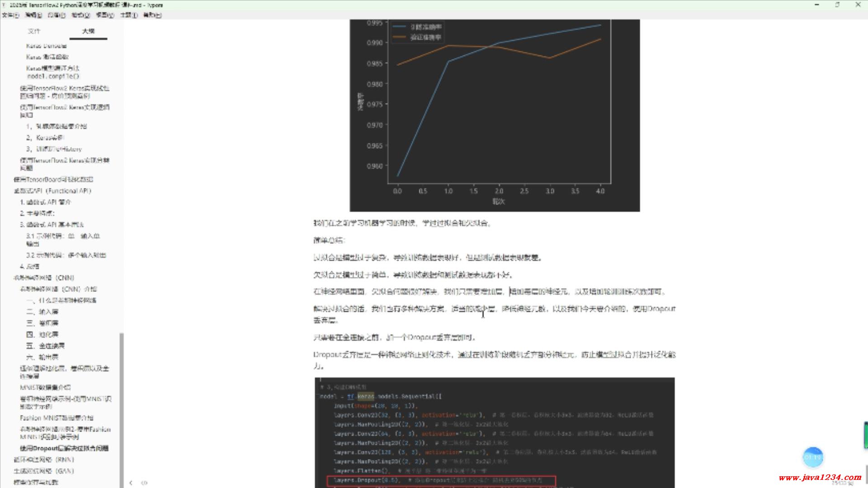Toggle source code mode icon
This screenshot has width=868, height=488.
(x=144, y=483)
